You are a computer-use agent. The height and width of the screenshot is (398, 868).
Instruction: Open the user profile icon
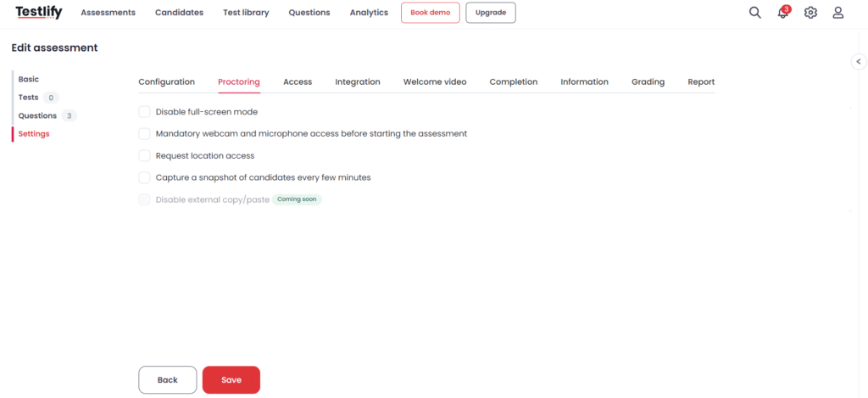click(x=838, y=13)
